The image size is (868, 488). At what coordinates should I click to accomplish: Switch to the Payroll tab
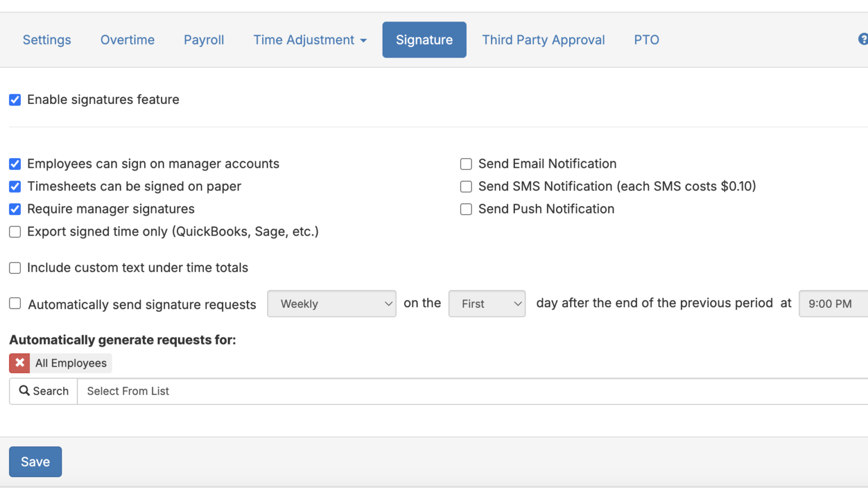click(203, 40)
